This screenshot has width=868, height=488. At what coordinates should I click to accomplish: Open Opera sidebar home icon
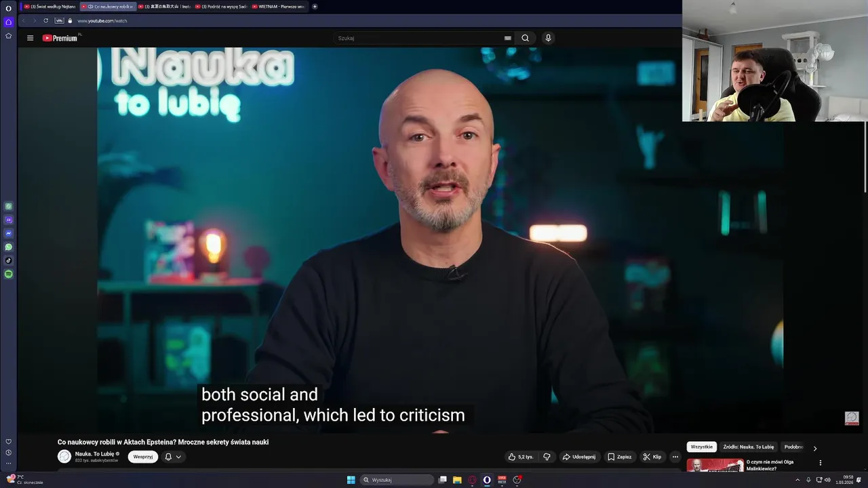tap(8, 22)
